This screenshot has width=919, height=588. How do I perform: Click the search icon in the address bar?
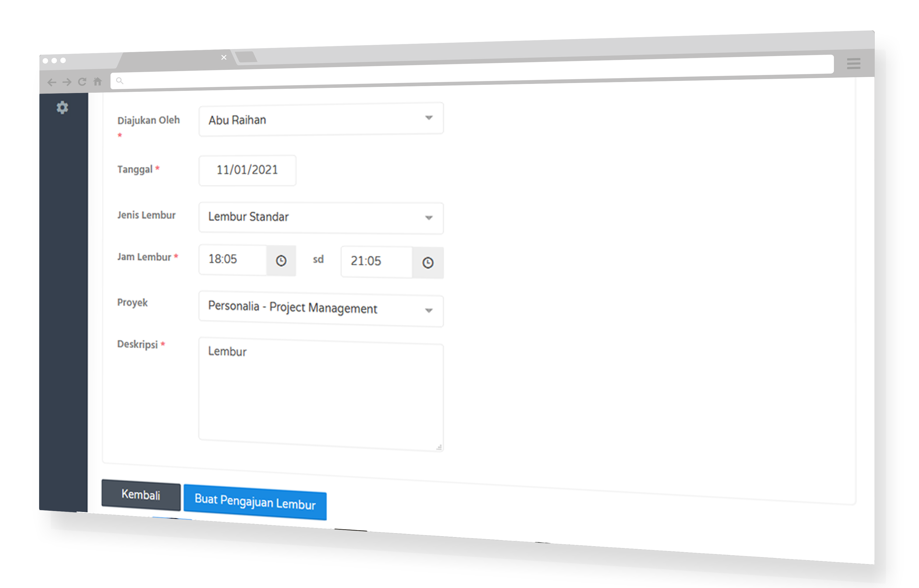tap(119, 81)
